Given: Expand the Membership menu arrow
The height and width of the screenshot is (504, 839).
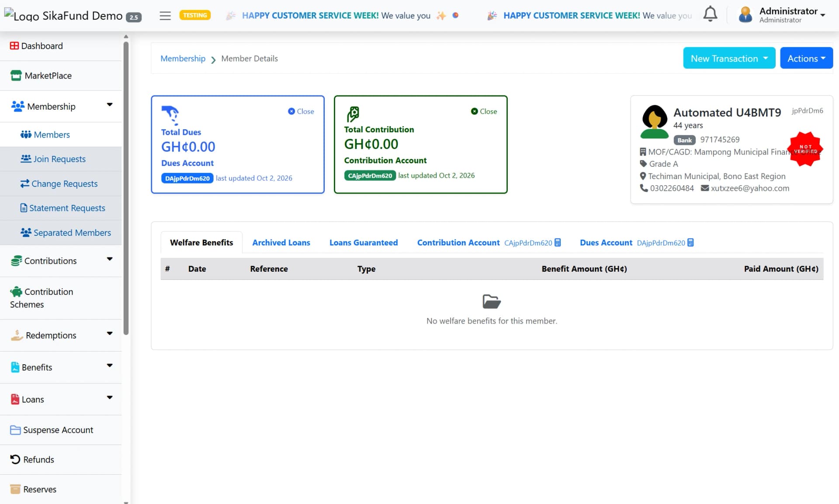Looking at the screenshot, I should click(110, 104).
